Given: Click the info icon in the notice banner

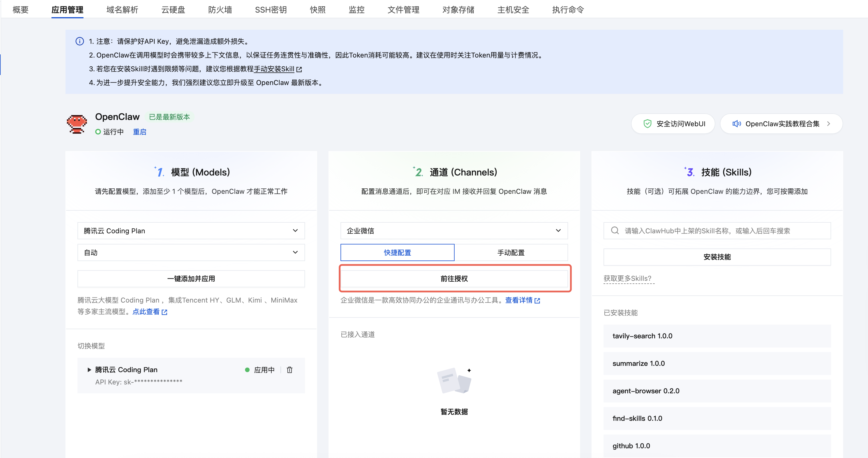Looking at the screenshot, I should tap(79, 41).
